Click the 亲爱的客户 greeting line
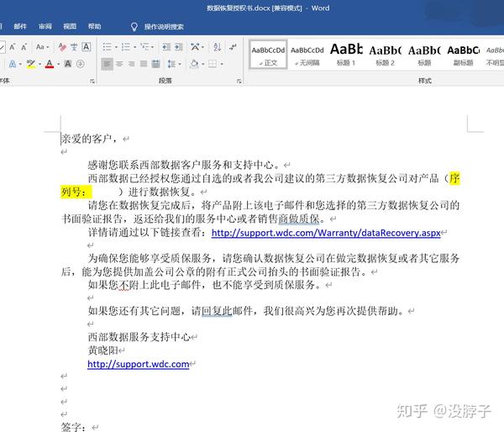The height and width of the screenshot is (432, 504). tap(89, 139)
